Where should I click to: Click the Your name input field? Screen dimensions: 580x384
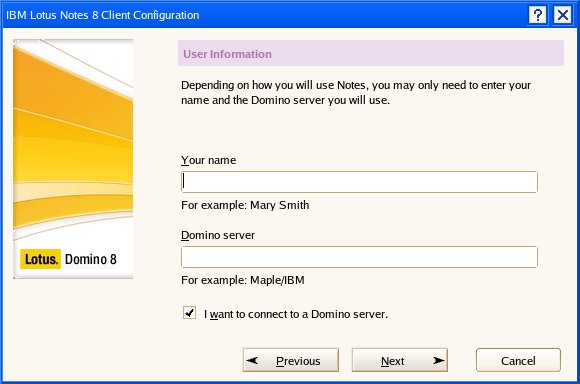(x=359, y=182)
